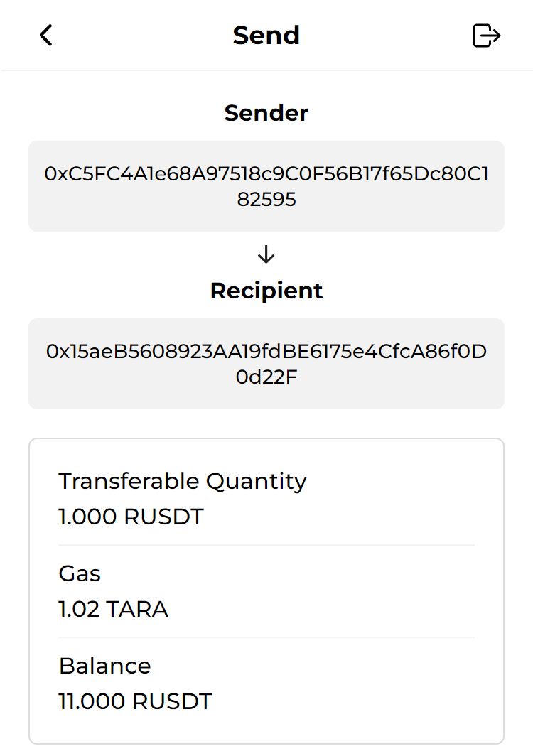Click the Recipient heading
Screen dimensions: 533x756
tap(266, 291)
